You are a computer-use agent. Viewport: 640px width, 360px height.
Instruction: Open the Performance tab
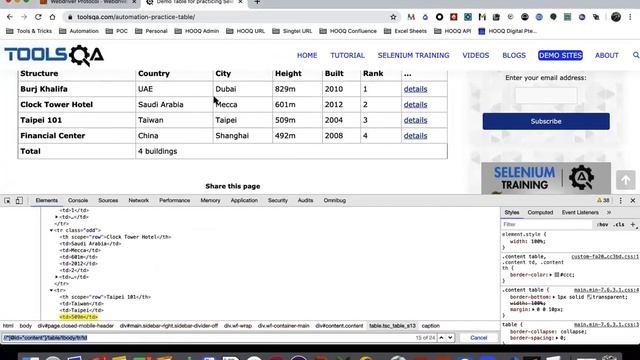coord(175,200)
